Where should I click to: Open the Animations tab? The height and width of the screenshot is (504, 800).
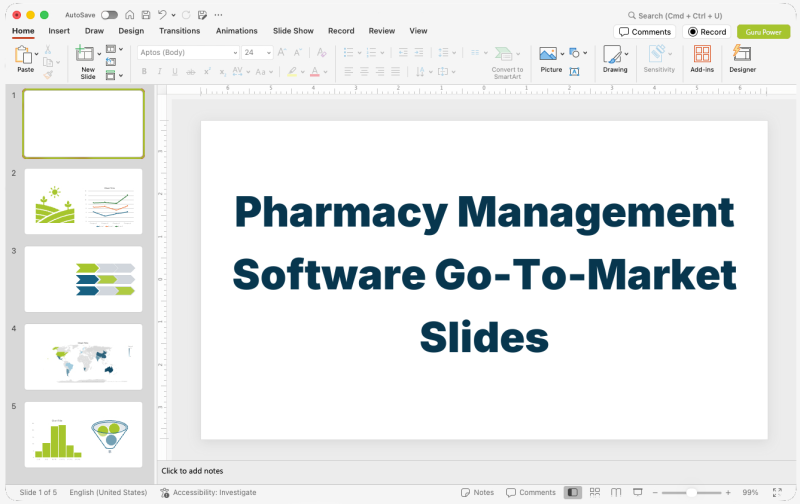coord(237,31)
